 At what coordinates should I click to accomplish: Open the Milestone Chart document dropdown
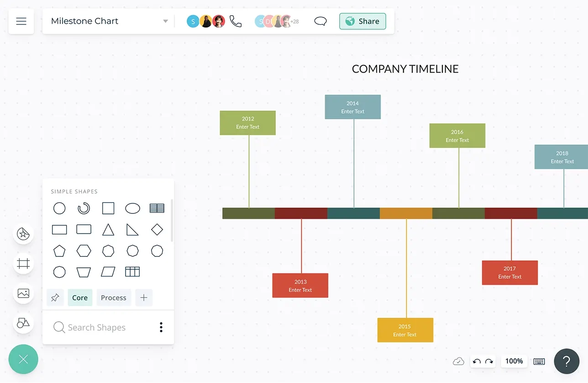pos(165,21)
